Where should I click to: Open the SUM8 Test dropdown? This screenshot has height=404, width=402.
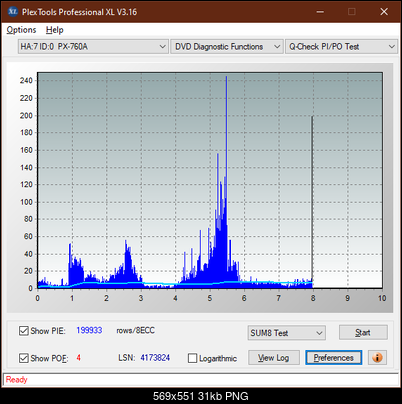pyautogui.click(x=287, y=333)
